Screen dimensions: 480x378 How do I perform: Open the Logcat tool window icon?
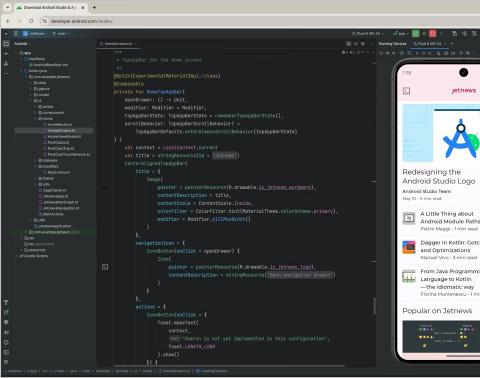(x=6, y=332)
